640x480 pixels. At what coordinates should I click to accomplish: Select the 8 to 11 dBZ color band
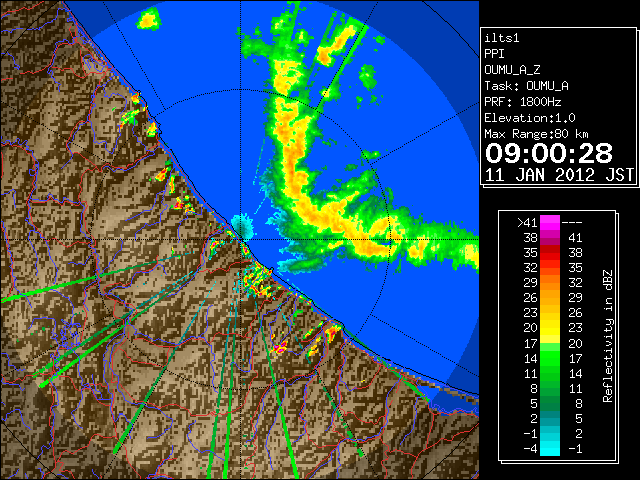[x=550, y=389]
